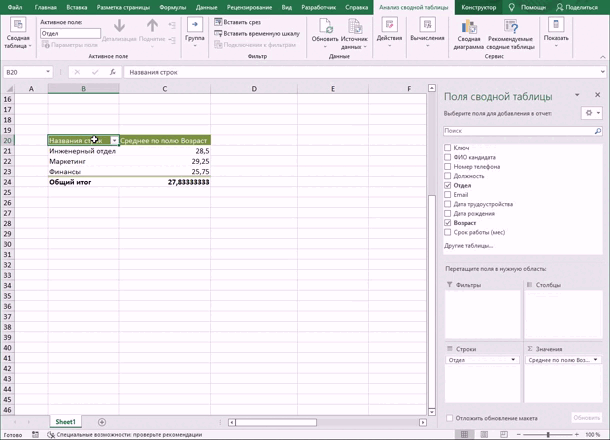Open the Названия строк filter dropdown
The width and height of the screenshot is (610, 440).
[114, 140]
